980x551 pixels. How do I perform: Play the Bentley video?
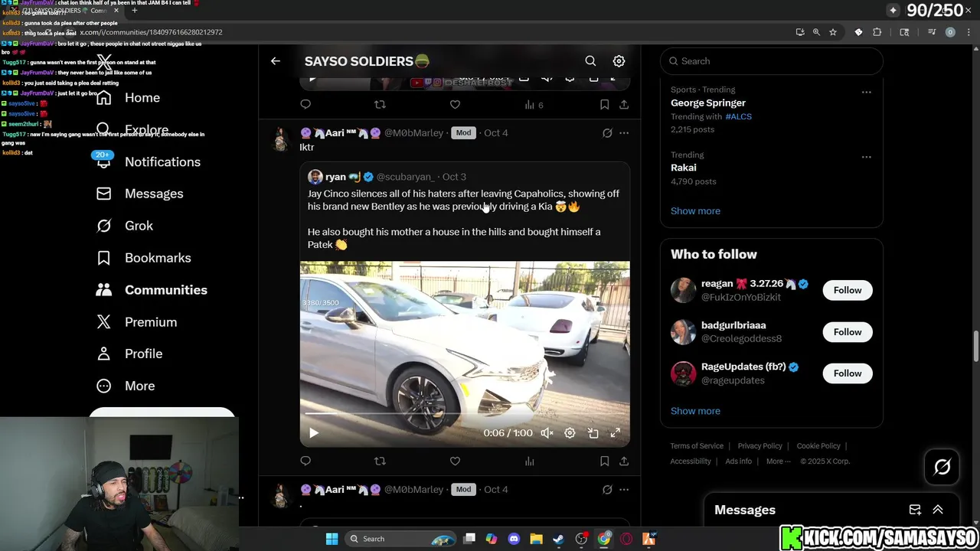(x=313, y=433)
